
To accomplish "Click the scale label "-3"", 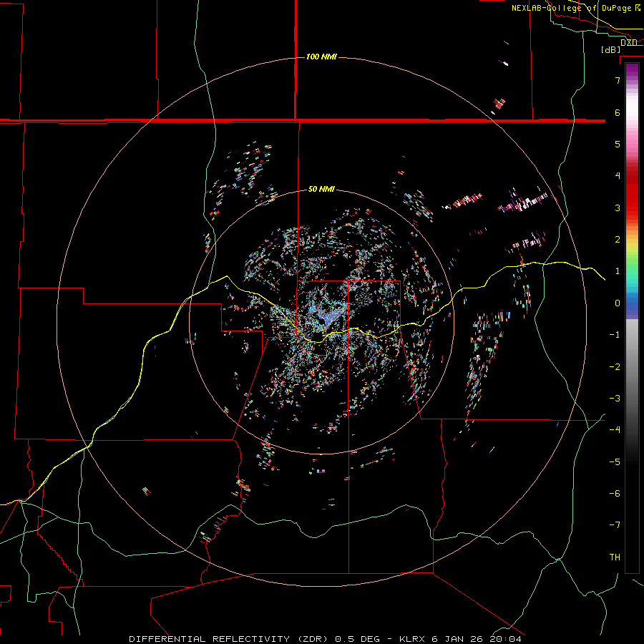I will tap(615, 399).
